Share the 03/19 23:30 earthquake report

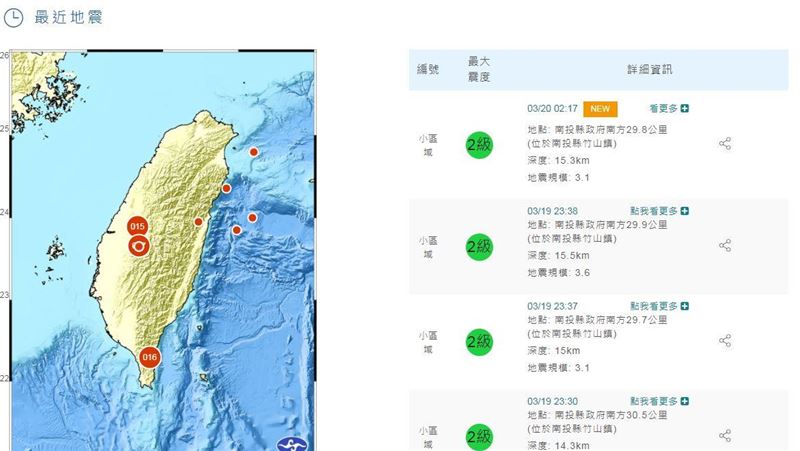725,435
